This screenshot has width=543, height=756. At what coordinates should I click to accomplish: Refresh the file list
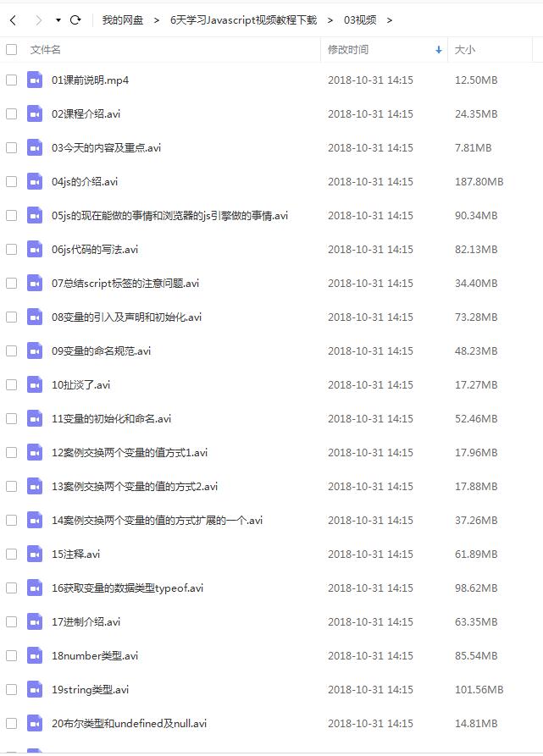click(x=75, y=19)
